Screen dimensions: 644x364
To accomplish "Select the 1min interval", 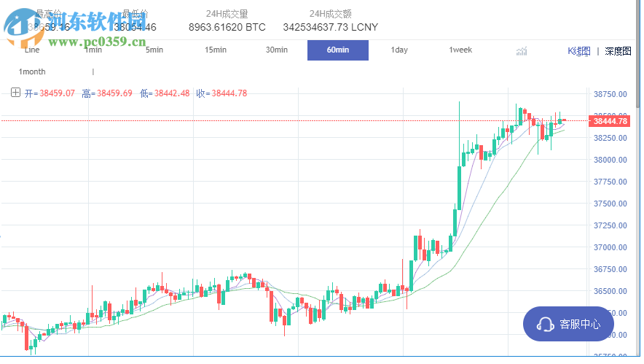I will tap(93, 50).
